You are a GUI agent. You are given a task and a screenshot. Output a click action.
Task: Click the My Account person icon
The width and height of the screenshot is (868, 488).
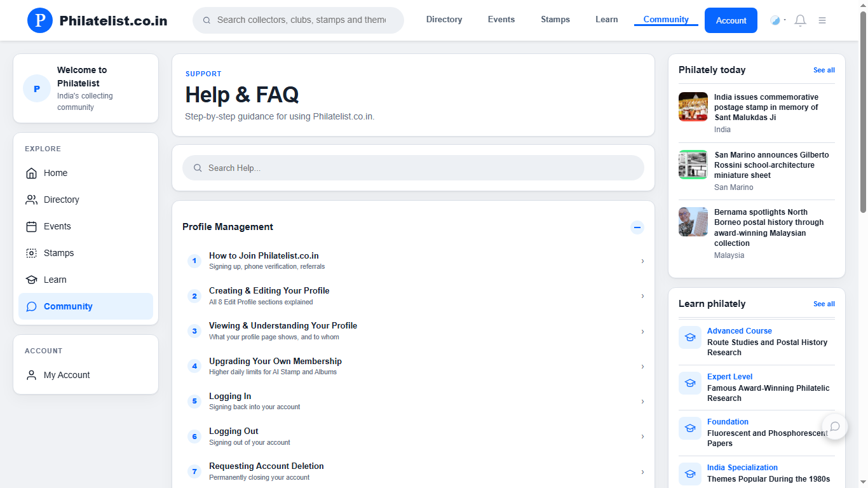31,375
